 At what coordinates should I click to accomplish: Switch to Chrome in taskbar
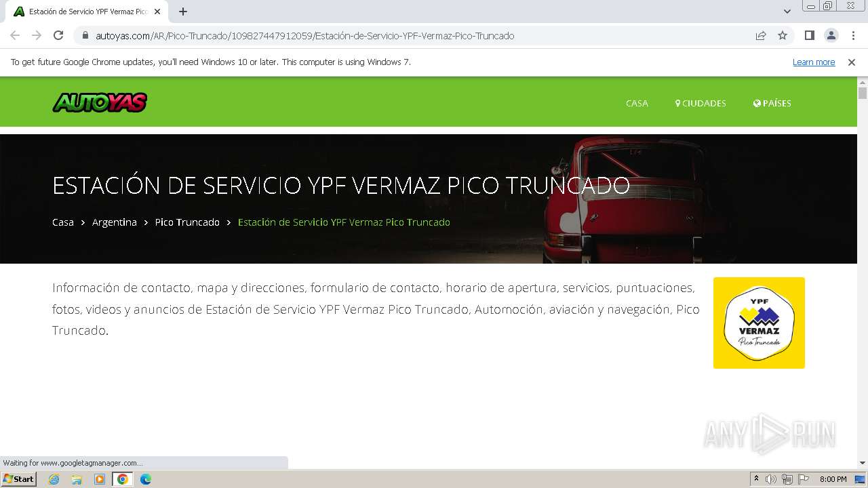tap(122, 479)
